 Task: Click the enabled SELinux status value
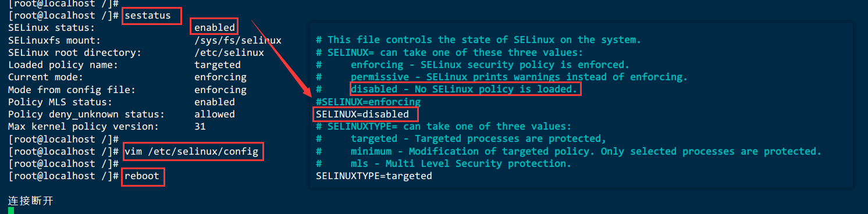point(215,27)
